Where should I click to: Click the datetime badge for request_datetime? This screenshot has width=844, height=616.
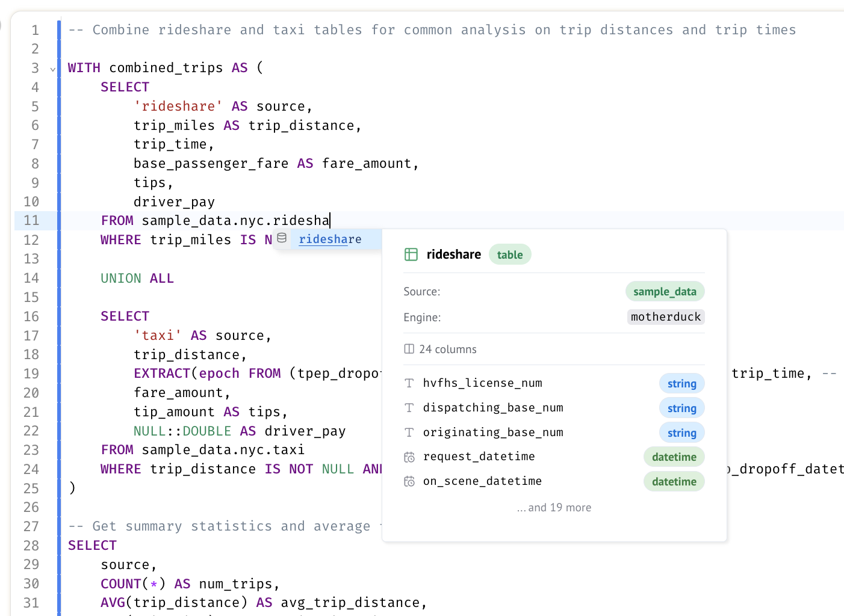674,457
